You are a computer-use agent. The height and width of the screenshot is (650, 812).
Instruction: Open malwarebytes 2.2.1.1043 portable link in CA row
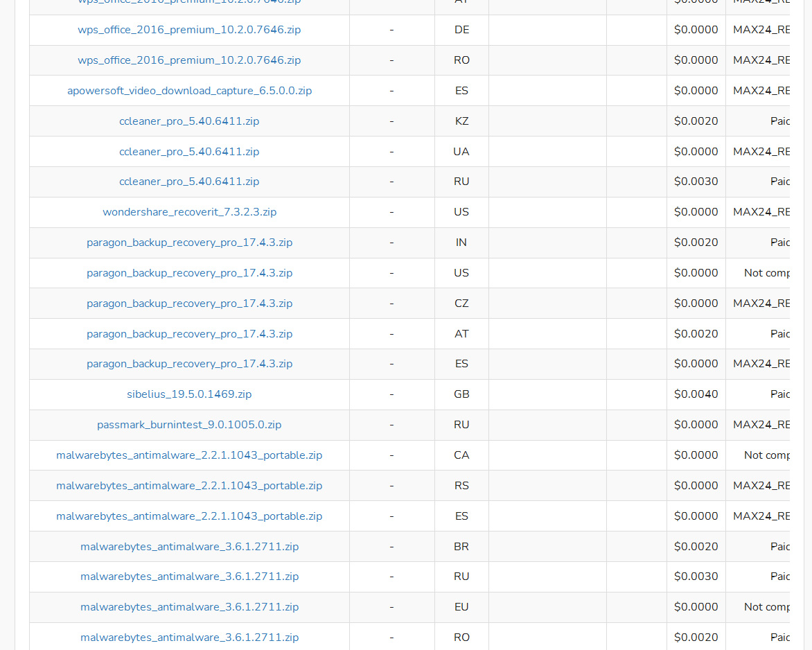click(x=189, y=455)
